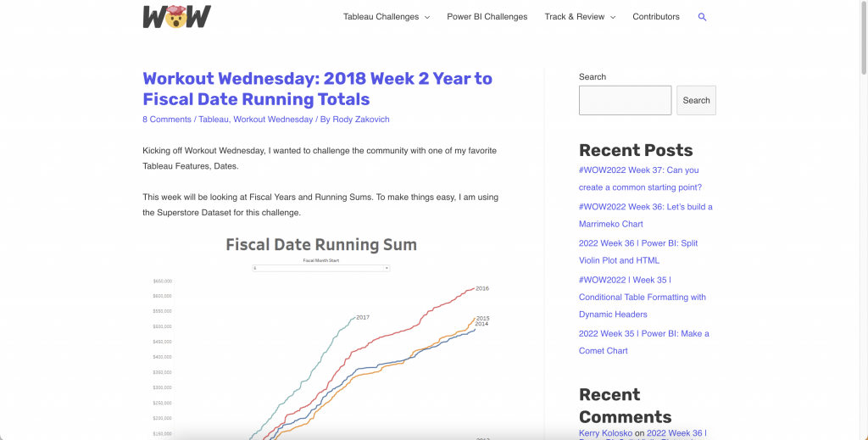Jump to the 8 Comments link
Viewport: 868px width, 440px height.
point(167,120)
